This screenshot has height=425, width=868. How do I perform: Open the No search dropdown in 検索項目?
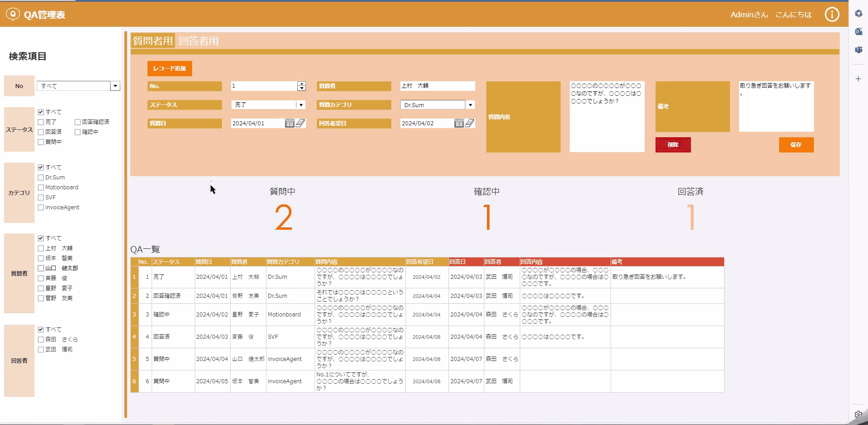[x=115, y=86]
